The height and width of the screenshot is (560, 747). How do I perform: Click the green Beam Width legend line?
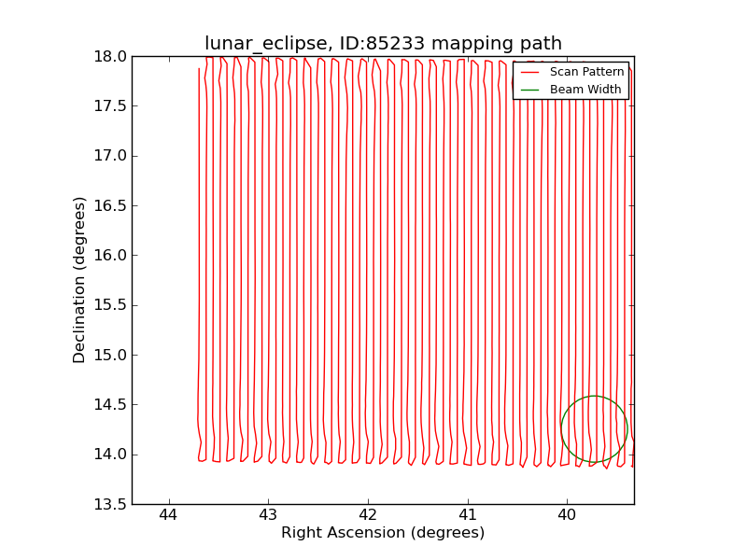[x=529, y=90]
